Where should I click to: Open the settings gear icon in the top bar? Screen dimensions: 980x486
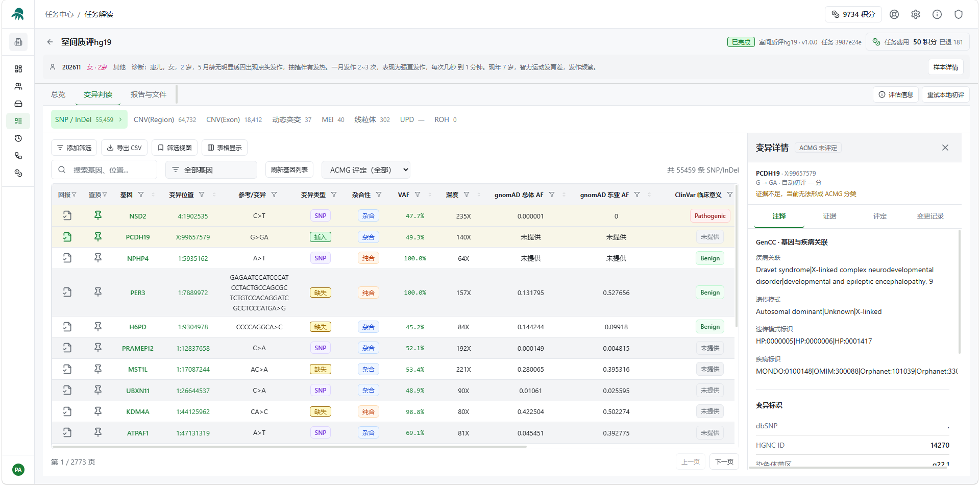pos(916,14)
